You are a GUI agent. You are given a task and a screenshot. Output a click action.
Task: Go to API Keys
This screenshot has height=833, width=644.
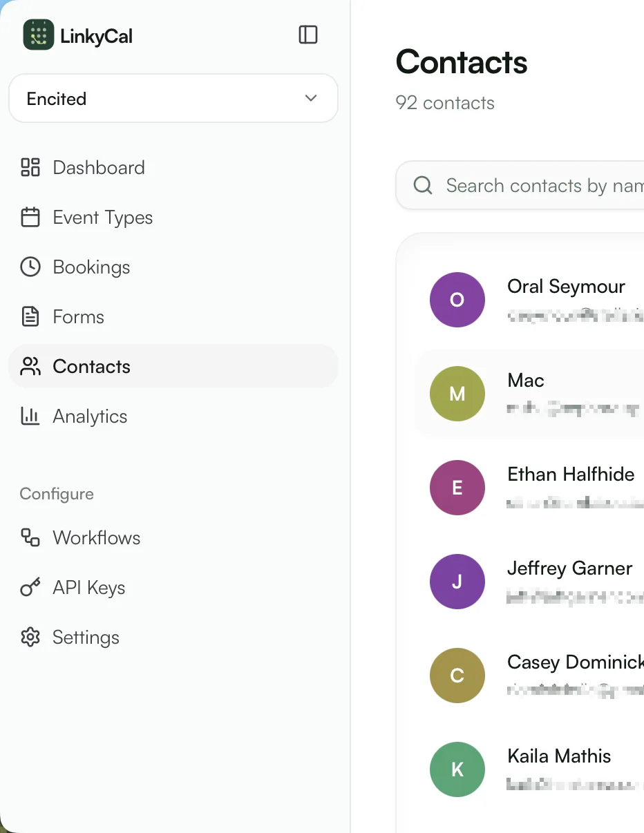click(173, 587)
